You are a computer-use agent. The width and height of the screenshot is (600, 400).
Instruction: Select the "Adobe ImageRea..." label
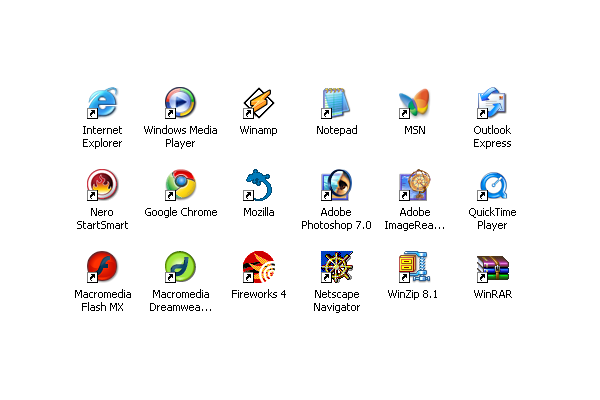pos(415,219)
